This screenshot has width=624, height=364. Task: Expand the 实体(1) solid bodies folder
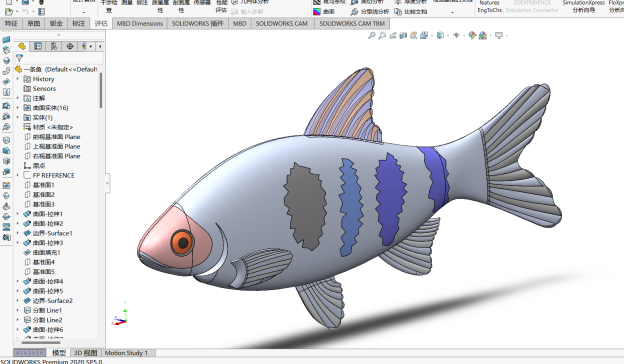click(x=18, y=117)
